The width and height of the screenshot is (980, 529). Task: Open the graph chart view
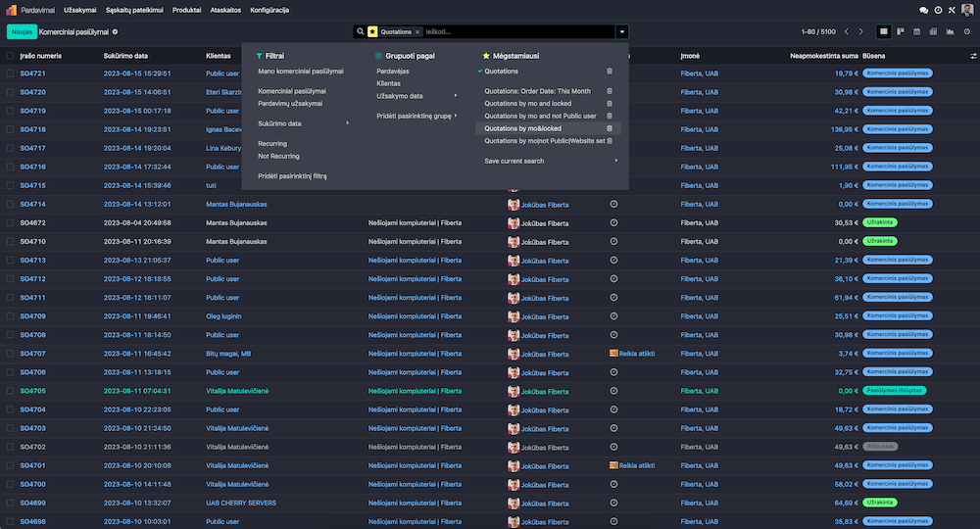[x=950, y=31]
